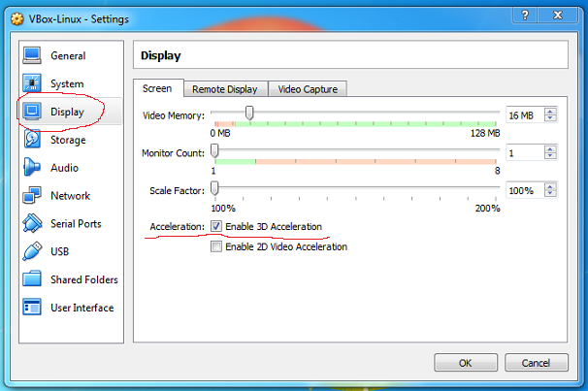This screenshot has height=391, width=588.
Task: Discard changes with the Cancel button
Action: pos(537,363)
